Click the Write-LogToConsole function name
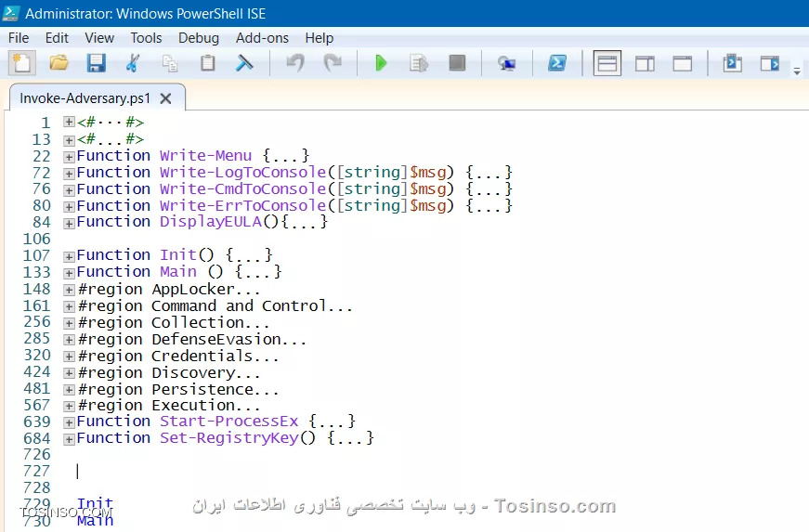The image size is (809, 532). pyautogui.click(x=243, y=172)
